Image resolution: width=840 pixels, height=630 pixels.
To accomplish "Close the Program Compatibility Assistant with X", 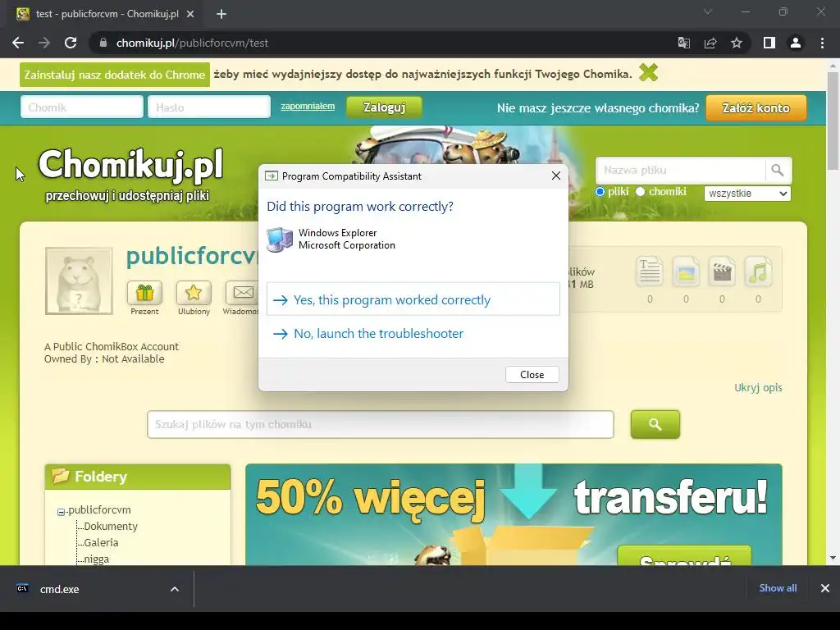I will 556,176.
